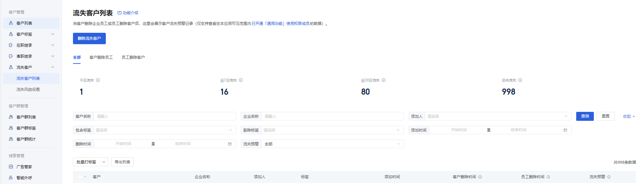Screen dimensions: 644x184
Task: Click info icon beside 流失预警 column header
Action: coord(609,177)
